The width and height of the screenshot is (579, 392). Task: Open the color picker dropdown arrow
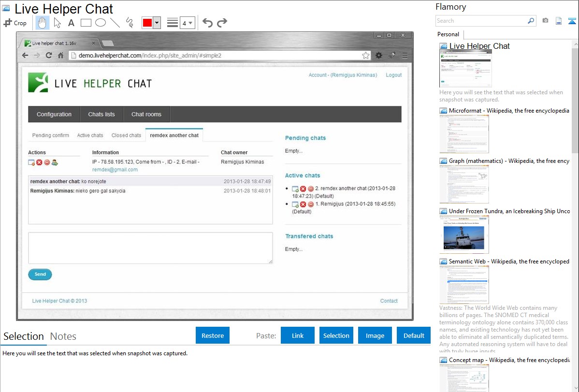point(157,23)
